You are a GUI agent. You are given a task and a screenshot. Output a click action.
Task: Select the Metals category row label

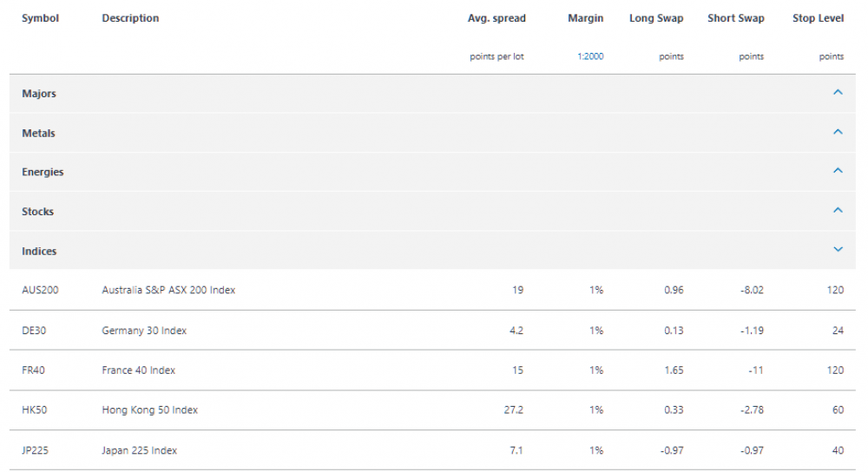tap(38, 134)
